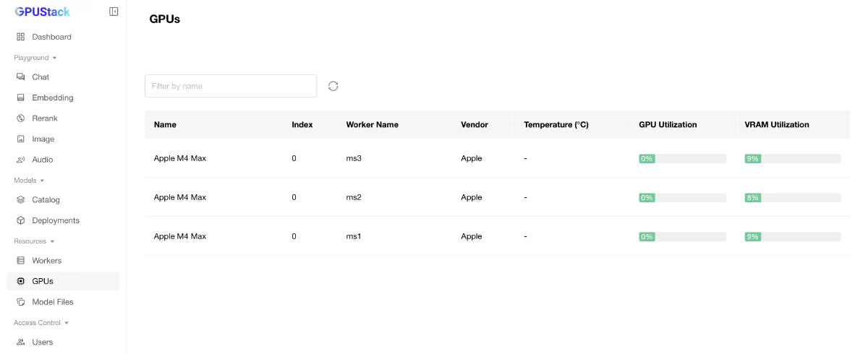This screenshot has height=354, width=868.
Task: Select the GPUs menu item
Action: (x=63, y=281)
